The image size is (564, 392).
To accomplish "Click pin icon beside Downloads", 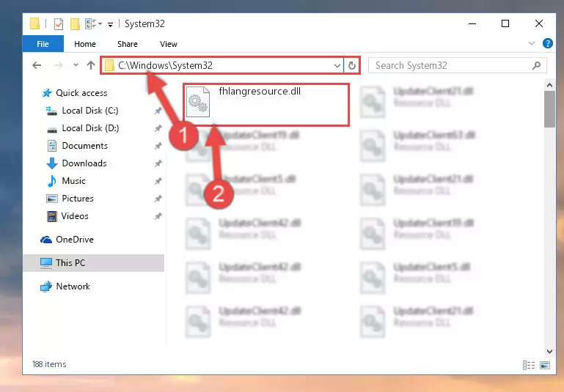I will (x=158, y=163).
